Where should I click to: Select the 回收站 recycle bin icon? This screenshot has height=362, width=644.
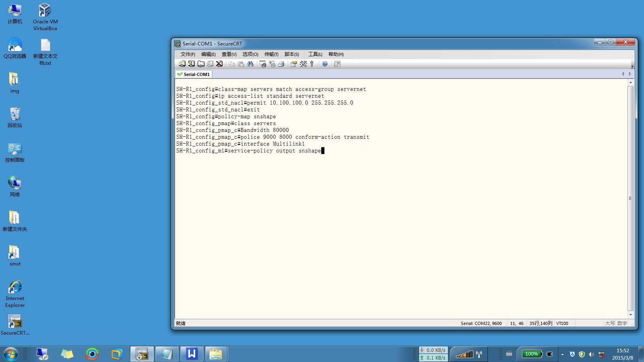tap(15, 117)
